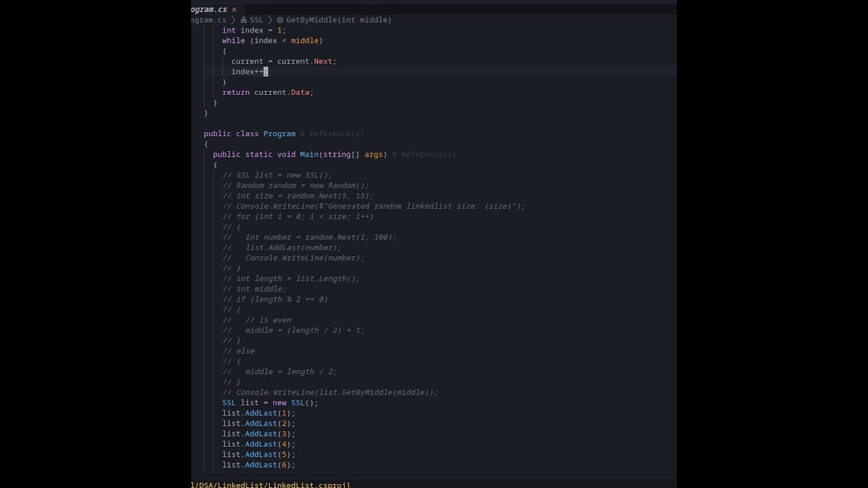Select the ogram.cs editor tab
This screenshot has width=868, height=488.
pyautogui.click(x=210, y=9)
